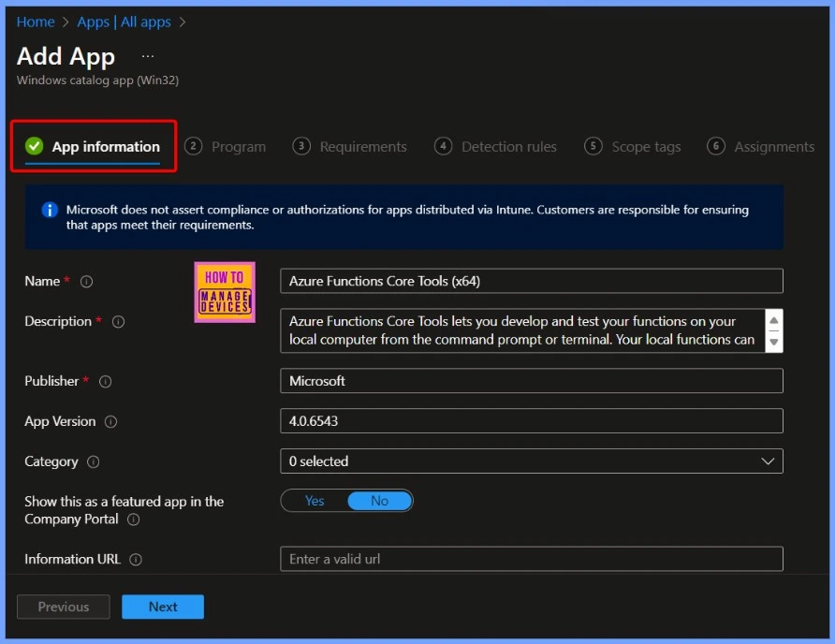Select No for featured app in Company Portal
This screenshot has width=835, height=644.
tap(379, 501)
